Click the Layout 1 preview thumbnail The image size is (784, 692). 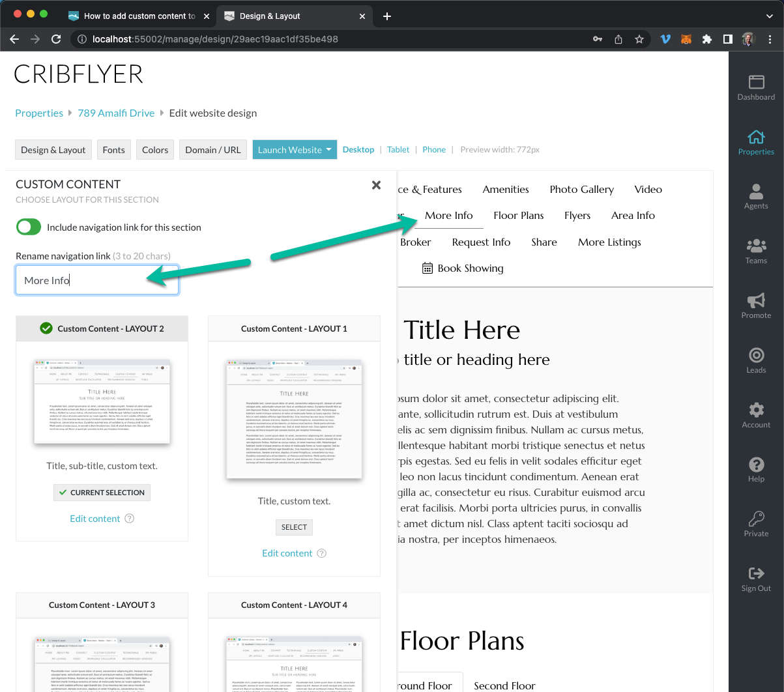point(294,419)
